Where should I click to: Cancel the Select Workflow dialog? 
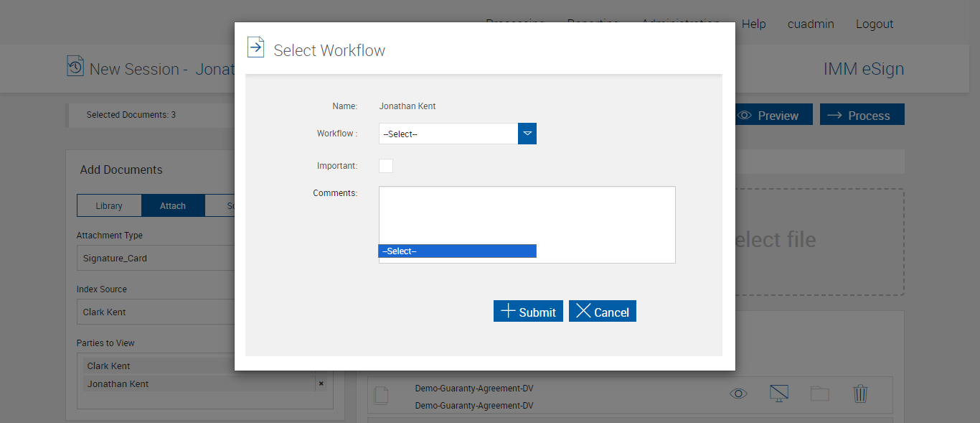coord(603,311)
